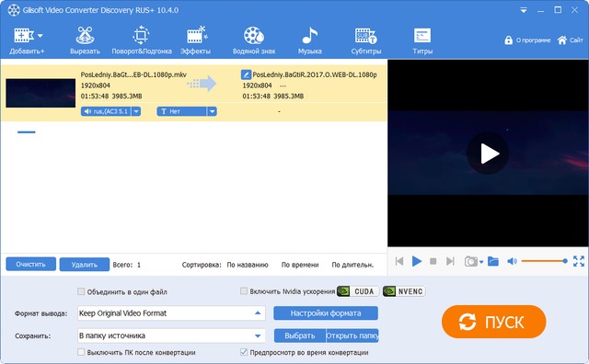This screenshot has width=589, height=364.
Task: Sort the list По длительн.
Action: pyautogui.click(x=352, y=265)
